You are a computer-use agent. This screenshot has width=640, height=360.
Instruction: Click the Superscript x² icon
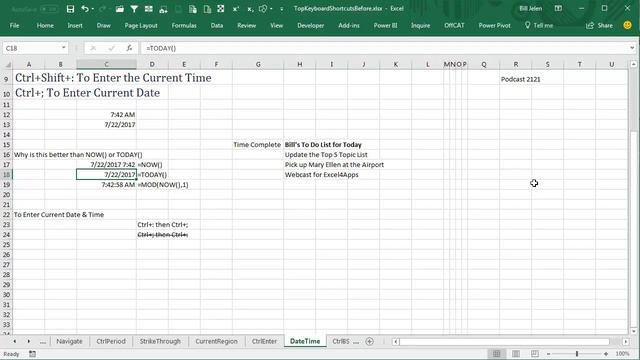[x=236, y=9]
